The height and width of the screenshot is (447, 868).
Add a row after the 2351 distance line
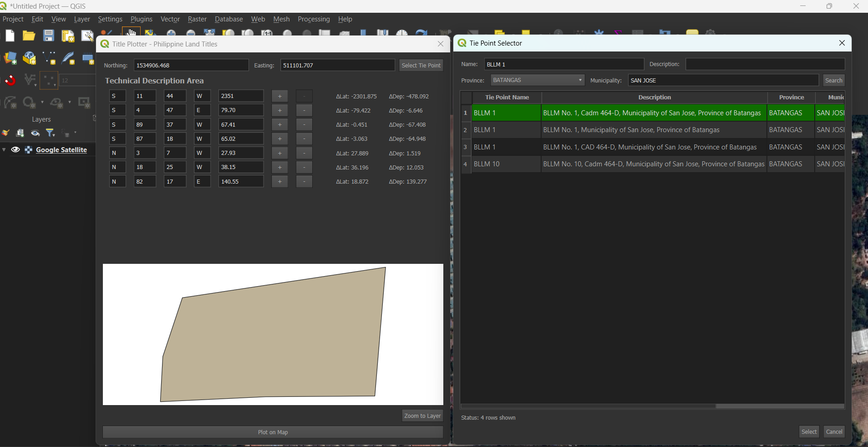[279, 96]
